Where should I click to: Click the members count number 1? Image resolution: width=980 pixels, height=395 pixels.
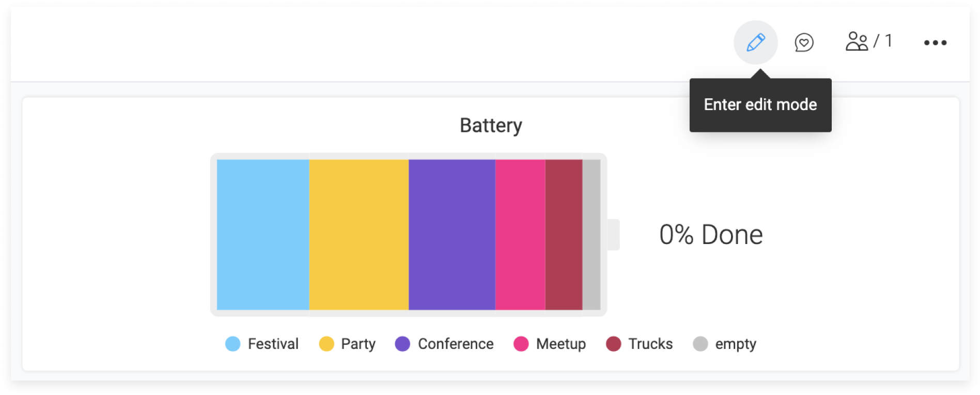pos(889,40)
